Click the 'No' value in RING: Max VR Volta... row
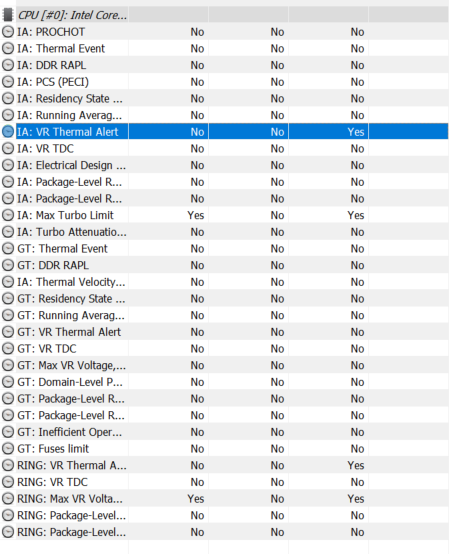Image resolution: width=449 pixels, height=554 pixels. click(277, 499)
